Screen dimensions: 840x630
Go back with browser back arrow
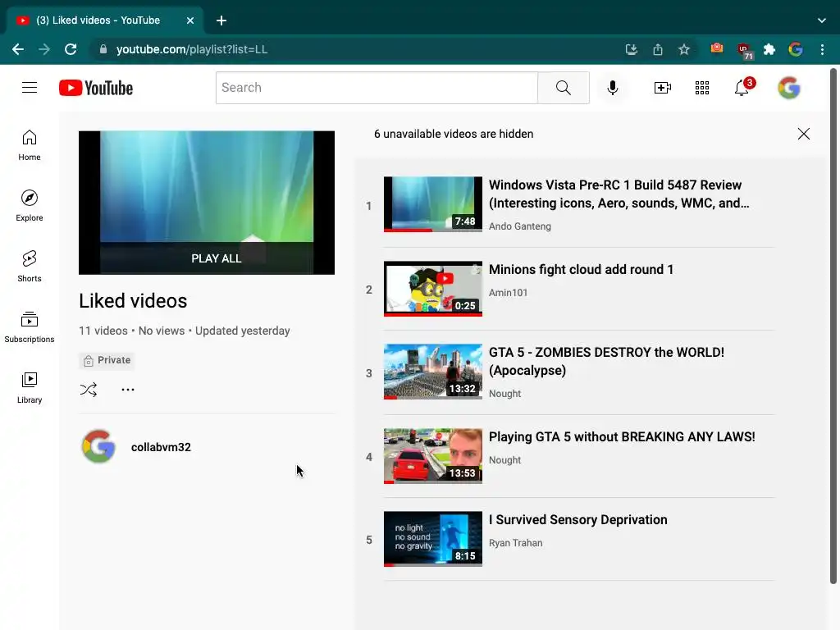point(18,49)
